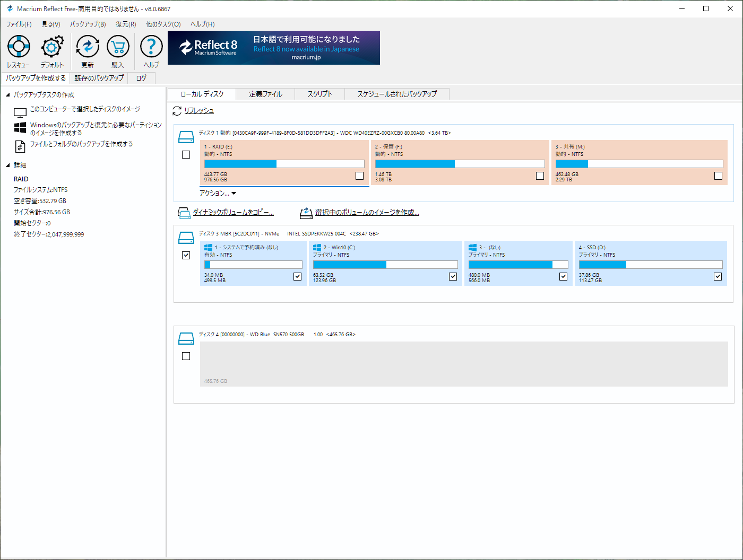The width and height of the screenshot is (743, 560).
Task: Open the 見る(V) menu
Action: coord(51,24)
